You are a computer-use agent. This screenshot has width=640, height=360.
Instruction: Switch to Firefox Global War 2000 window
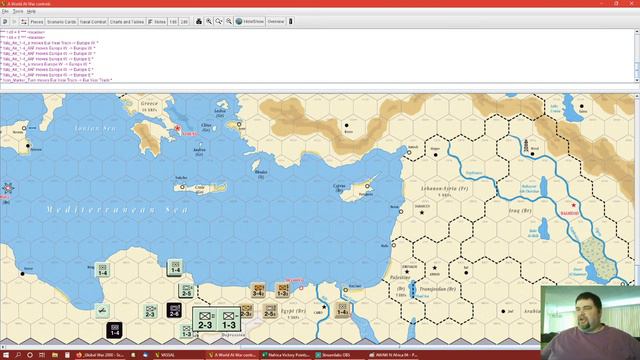[100, 355]
